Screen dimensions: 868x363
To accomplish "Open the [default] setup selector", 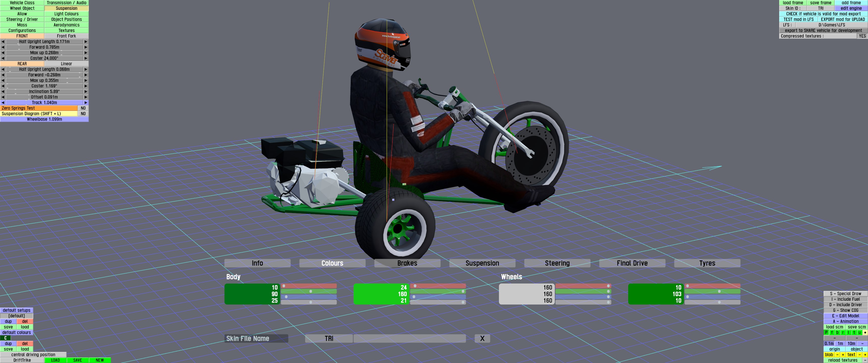I will (16, 316).
